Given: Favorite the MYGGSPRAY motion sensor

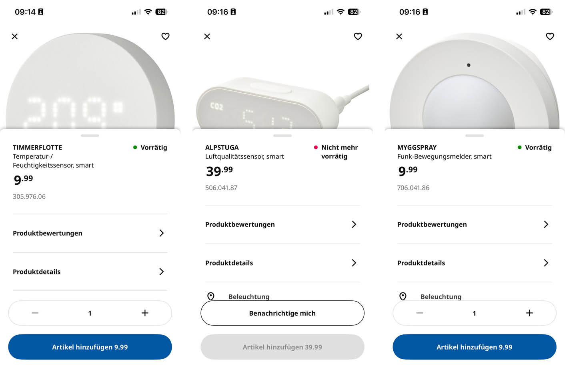Looking at the screenshot, I should coord(550,36).
